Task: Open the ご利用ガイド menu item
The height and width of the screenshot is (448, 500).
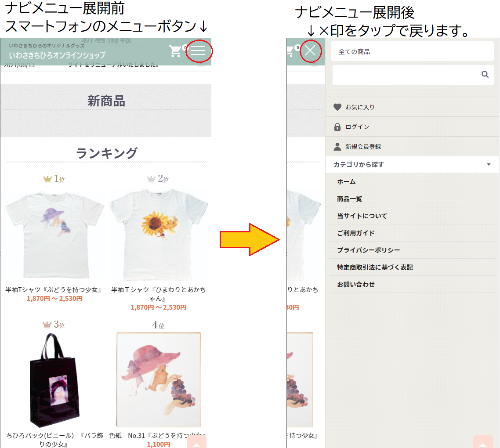Action: (x=355, y=233)
